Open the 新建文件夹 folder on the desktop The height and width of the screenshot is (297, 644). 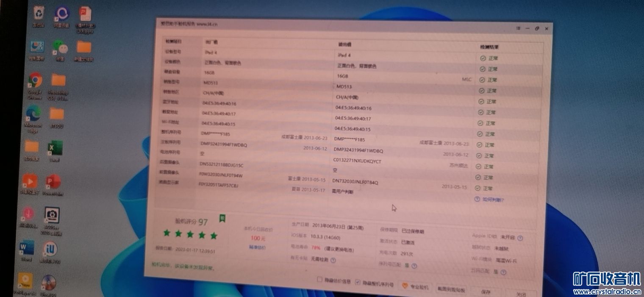click(84, 50)
